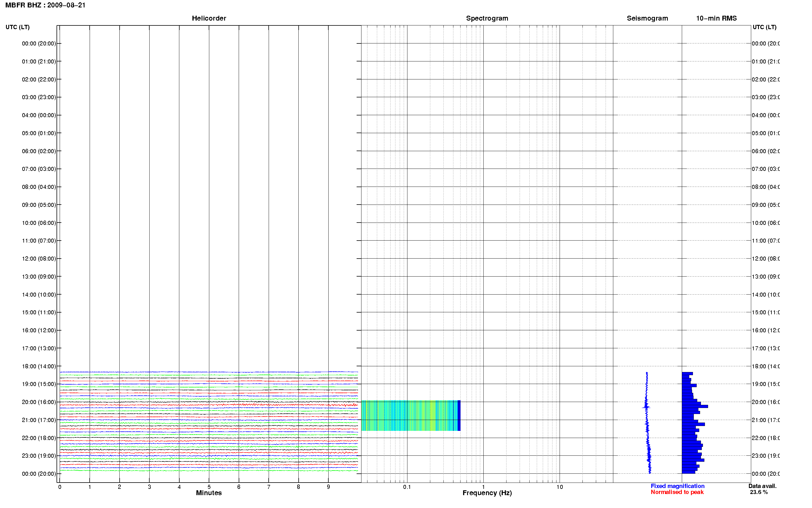
Task: Click the '18:00 (14:00)' left time label
Action: 39,366
